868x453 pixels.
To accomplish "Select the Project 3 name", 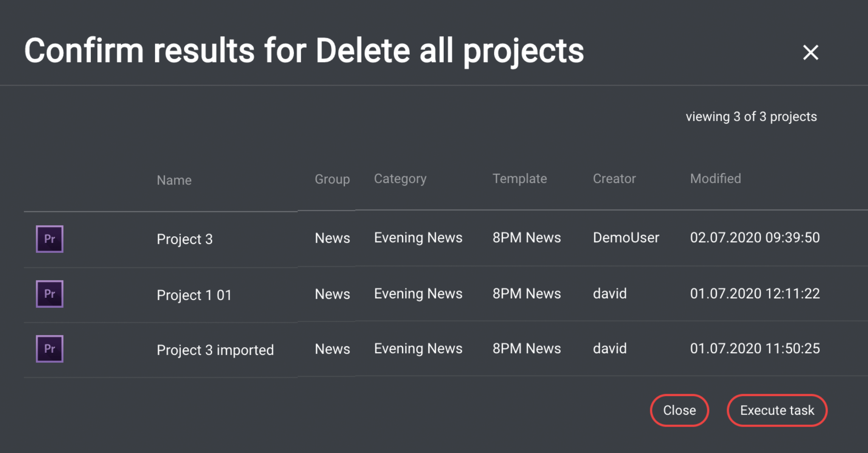I will (185, 239).
